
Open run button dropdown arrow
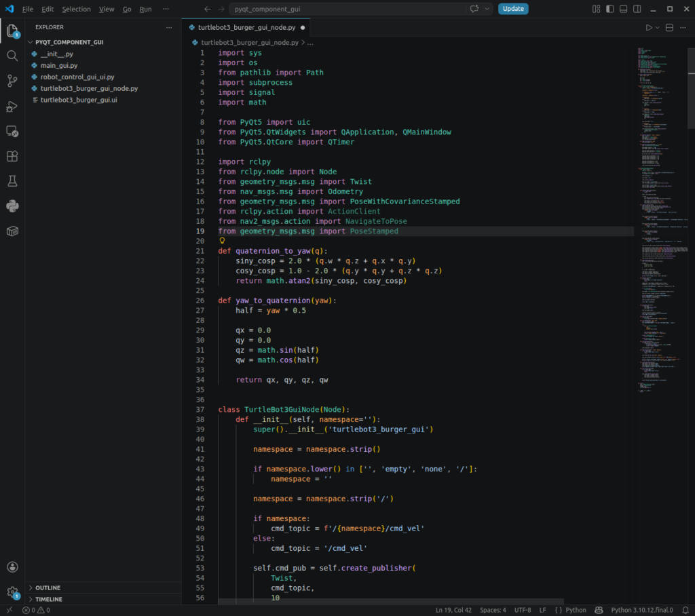tap(658, 28)
